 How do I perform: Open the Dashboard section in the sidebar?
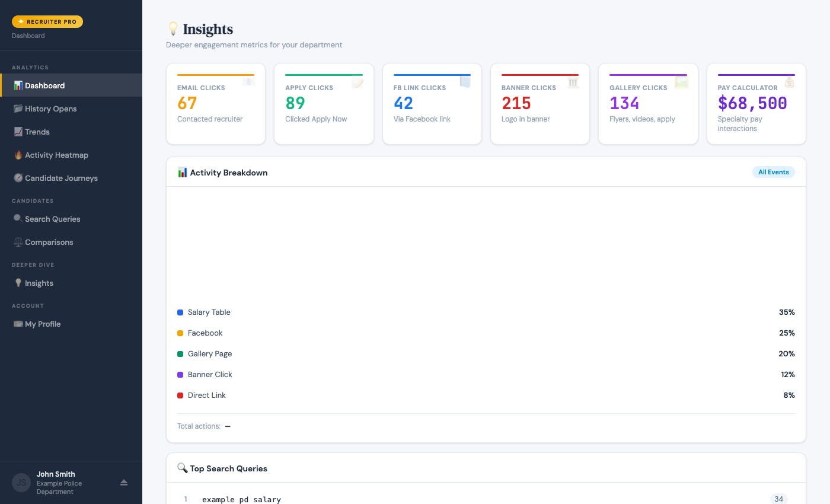[45, 85]
